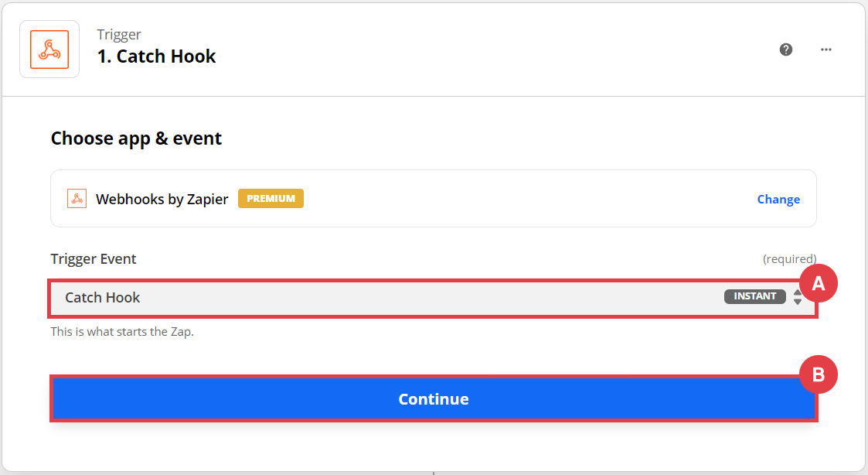Click the "Choose app & event" heading
868x475 pixels.
click(136, 138)
